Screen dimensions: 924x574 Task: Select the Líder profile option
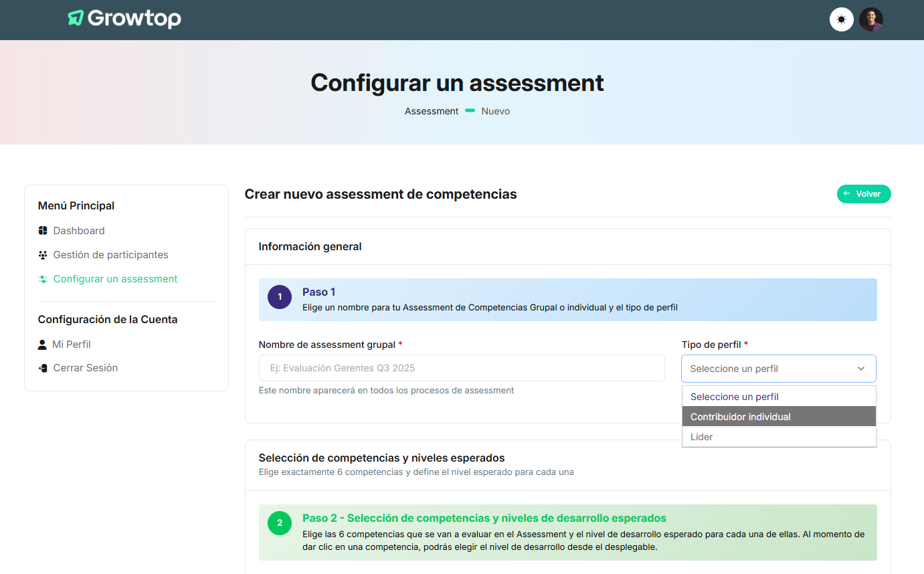(x=701, y=437)
